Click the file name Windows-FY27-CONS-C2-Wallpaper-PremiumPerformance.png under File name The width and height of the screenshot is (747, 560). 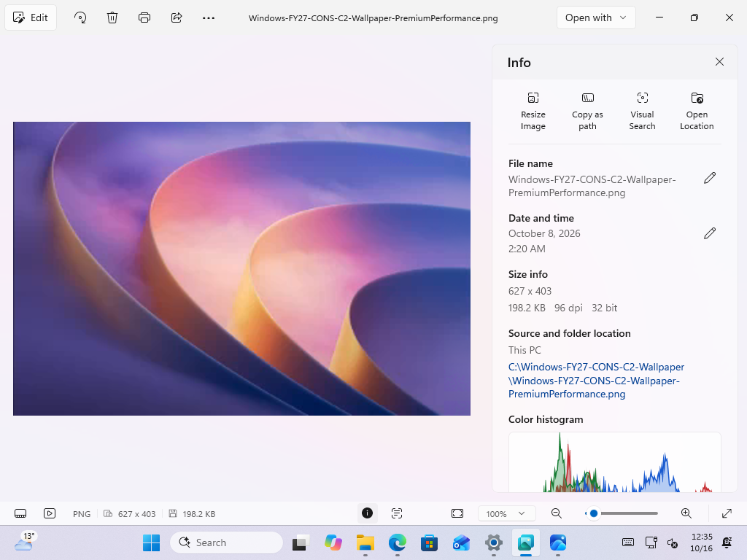click(592, 186)
